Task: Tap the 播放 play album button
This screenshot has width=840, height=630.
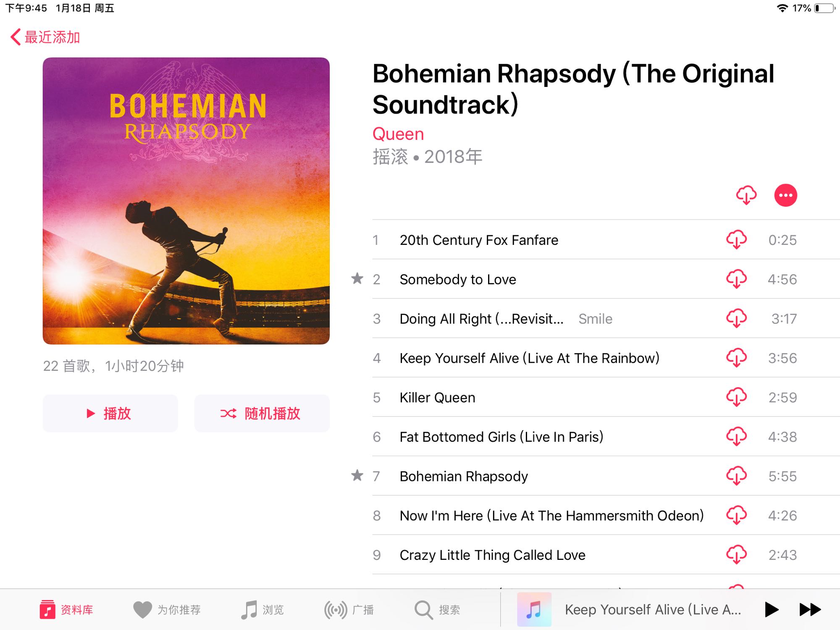Action: (110, 413)
